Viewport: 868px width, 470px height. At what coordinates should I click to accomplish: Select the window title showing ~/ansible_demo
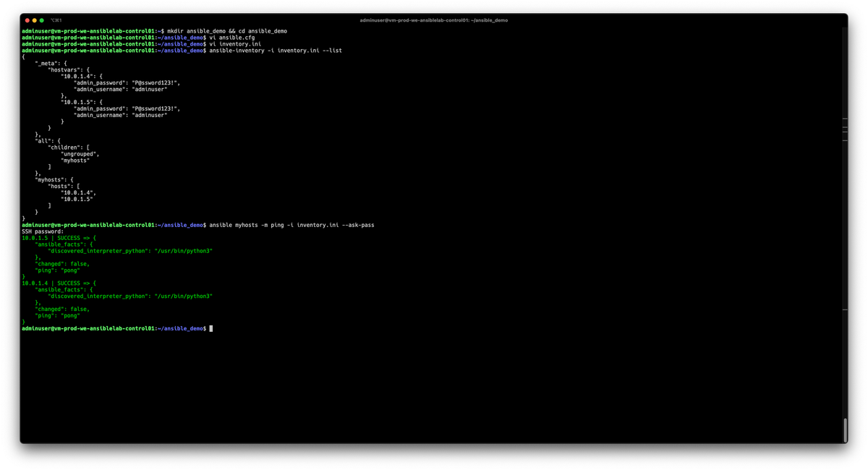(435, 20)
